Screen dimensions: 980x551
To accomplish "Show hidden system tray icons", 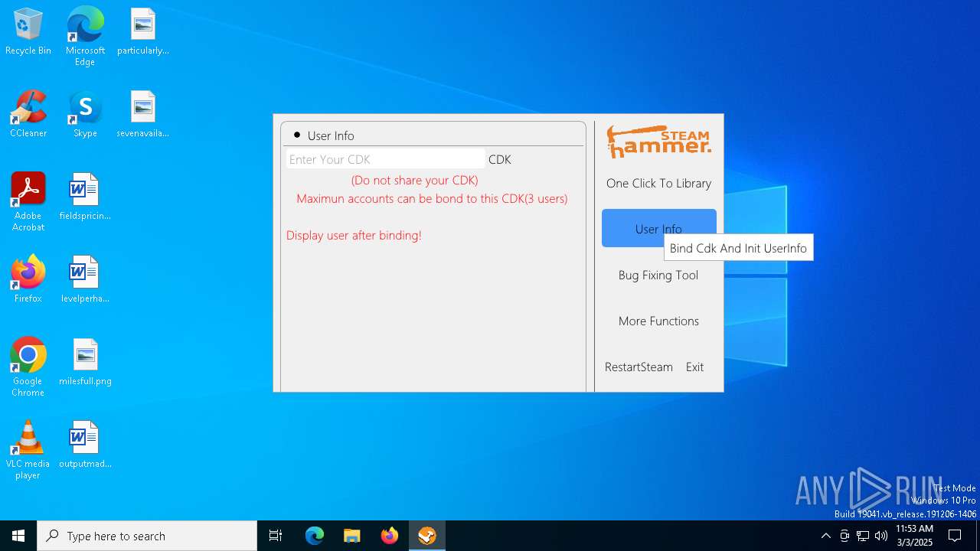I will click(825, 536).
